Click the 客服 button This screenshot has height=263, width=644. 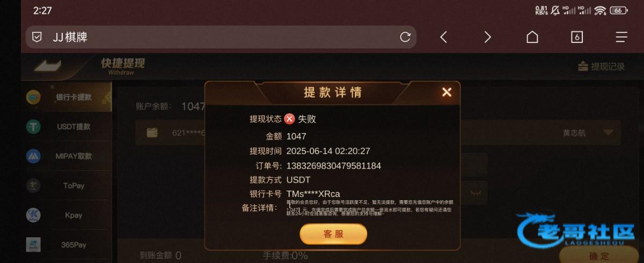click(333, 234)
